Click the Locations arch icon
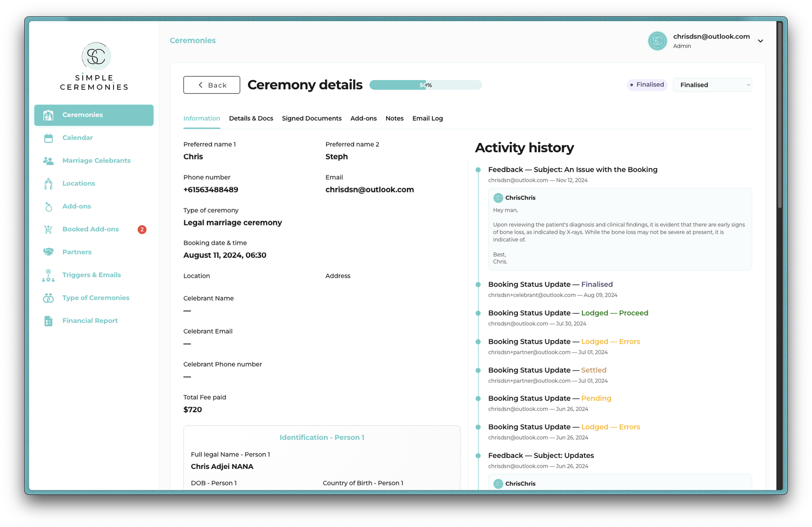This screenshot has height=527, width=812. pos(48,184)
